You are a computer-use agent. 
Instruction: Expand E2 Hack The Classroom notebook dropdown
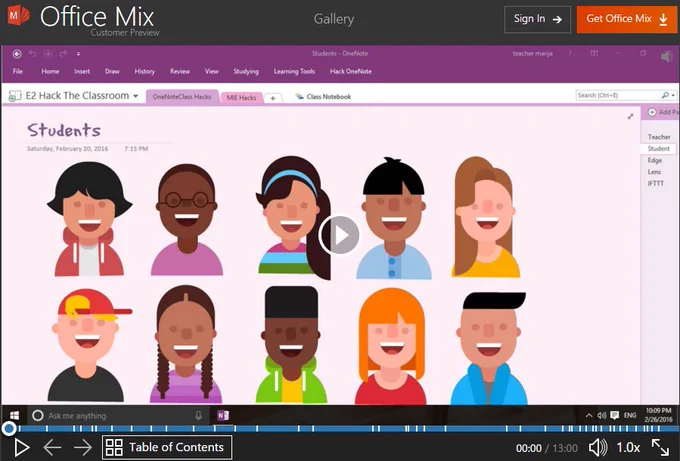135,96
